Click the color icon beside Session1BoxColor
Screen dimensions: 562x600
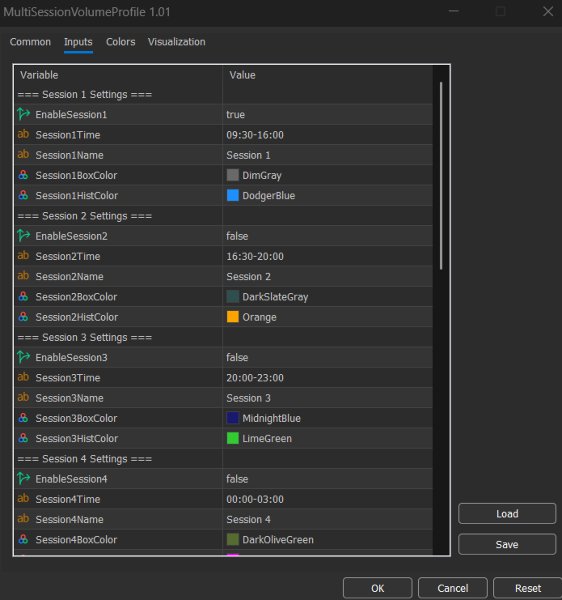(x=23, y=175)
